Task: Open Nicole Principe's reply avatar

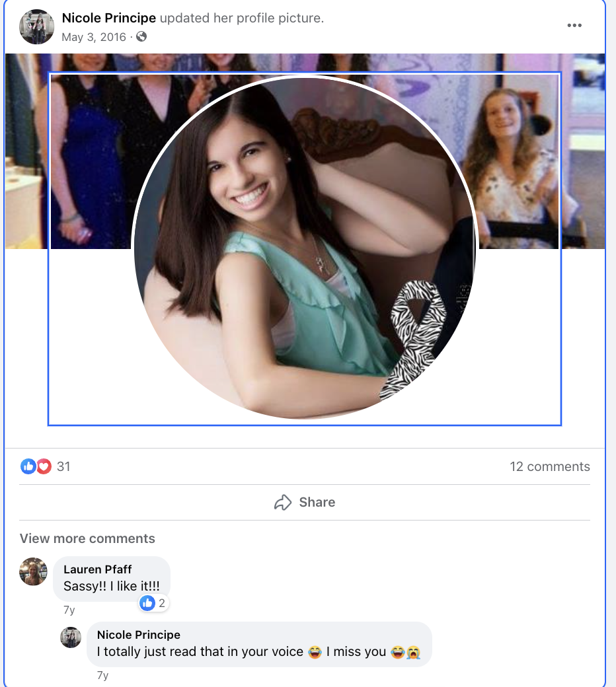Action: pyautogui.click(x=71, y=637)
